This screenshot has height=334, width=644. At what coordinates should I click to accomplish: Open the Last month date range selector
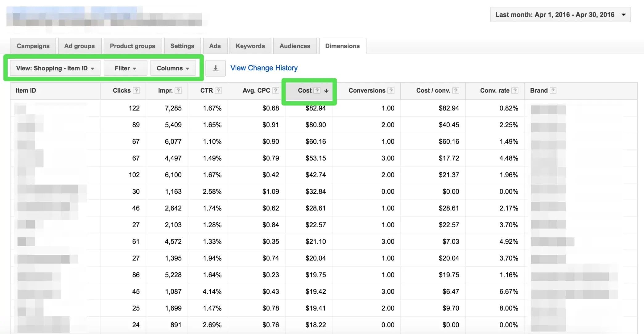pyautogui.click(x=560, y=15)
